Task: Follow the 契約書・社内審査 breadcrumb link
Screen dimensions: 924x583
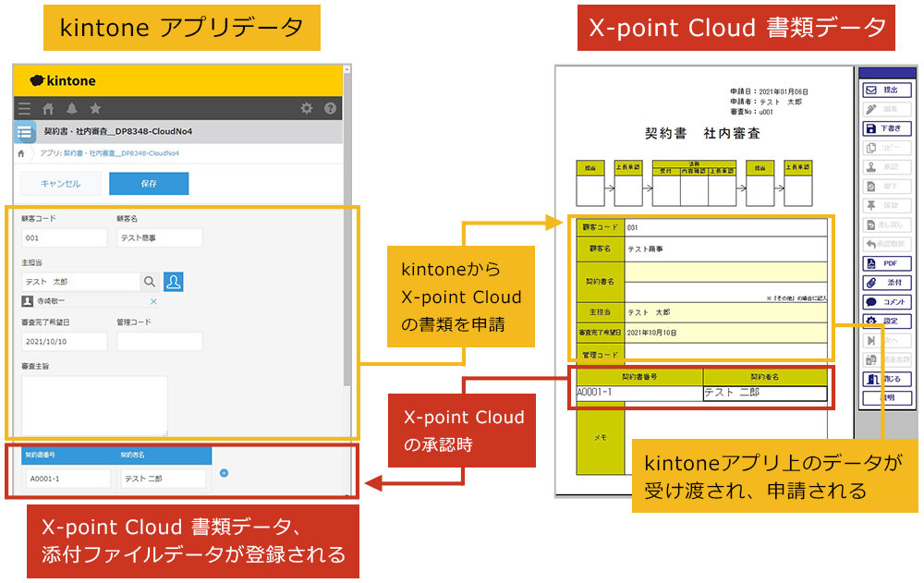Action: 121,153
